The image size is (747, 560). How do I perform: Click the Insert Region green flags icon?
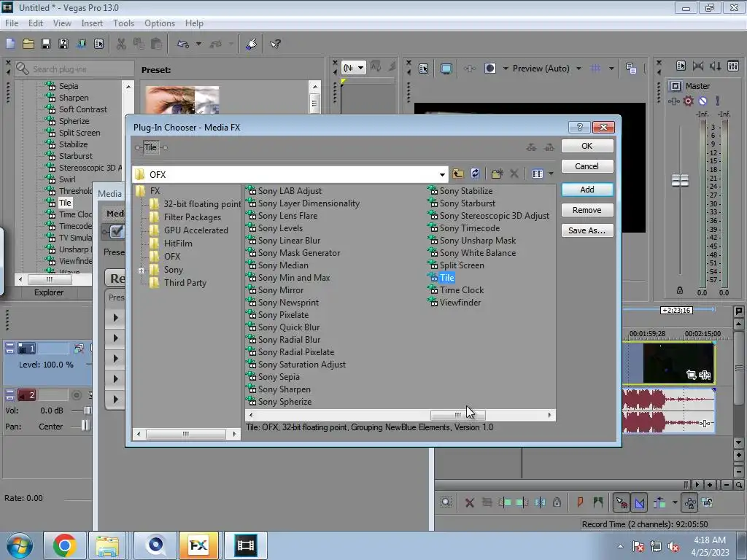point(597,502)
